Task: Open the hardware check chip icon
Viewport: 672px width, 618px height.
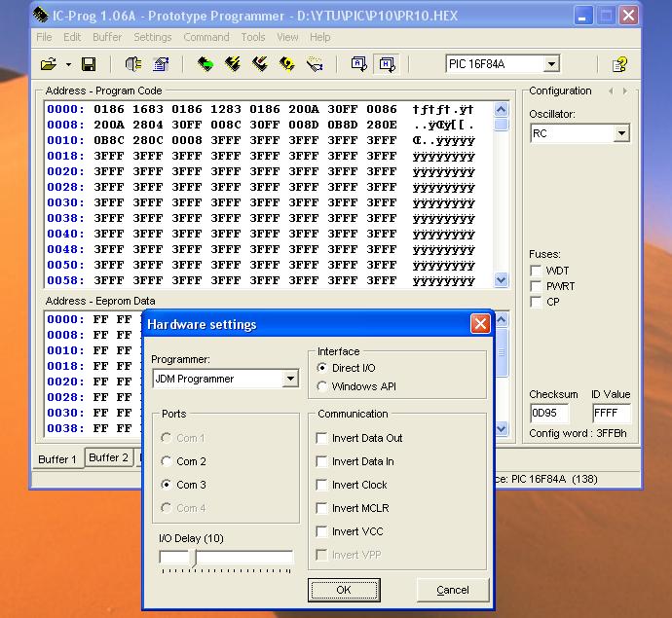Action: (133, 65)
